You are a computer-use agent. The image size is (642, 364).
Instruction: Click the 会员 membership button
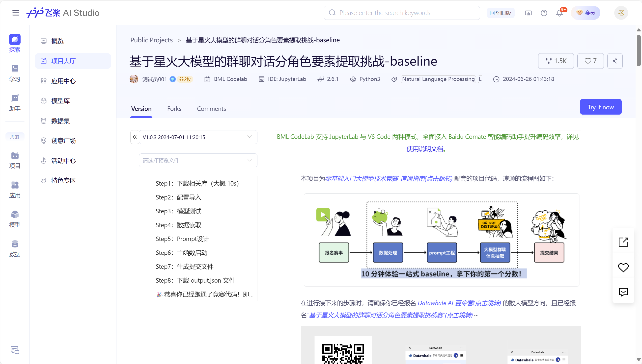tap(586, 13)
